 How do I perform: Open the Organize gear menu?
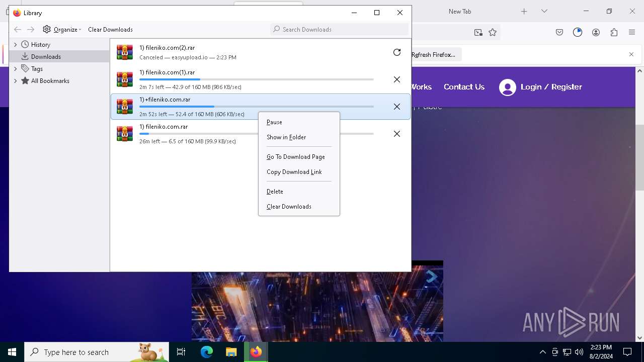point(62,30)
